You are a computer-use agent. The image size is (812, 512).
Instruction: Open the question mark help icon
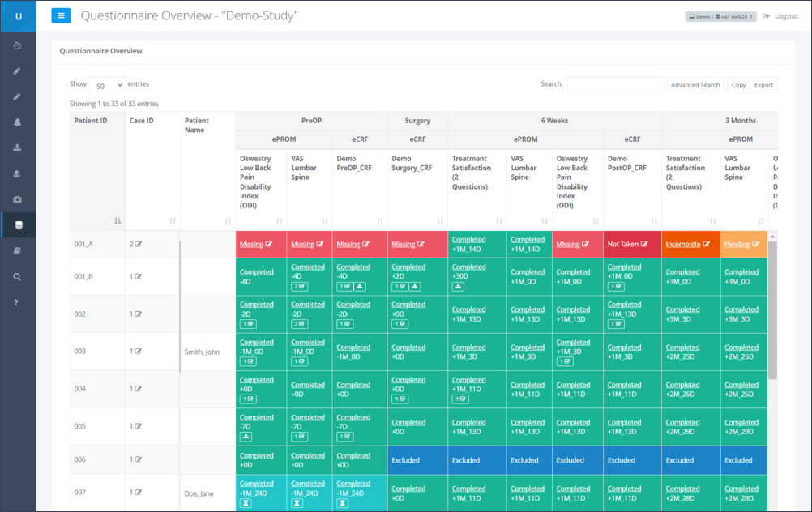pos(18,302)
